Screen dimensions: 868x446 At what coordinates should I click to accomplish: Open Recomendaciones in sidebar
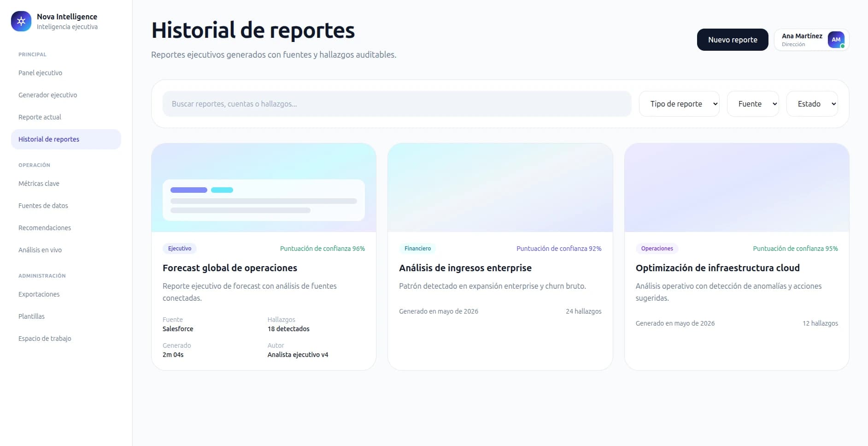click(66, 228)
